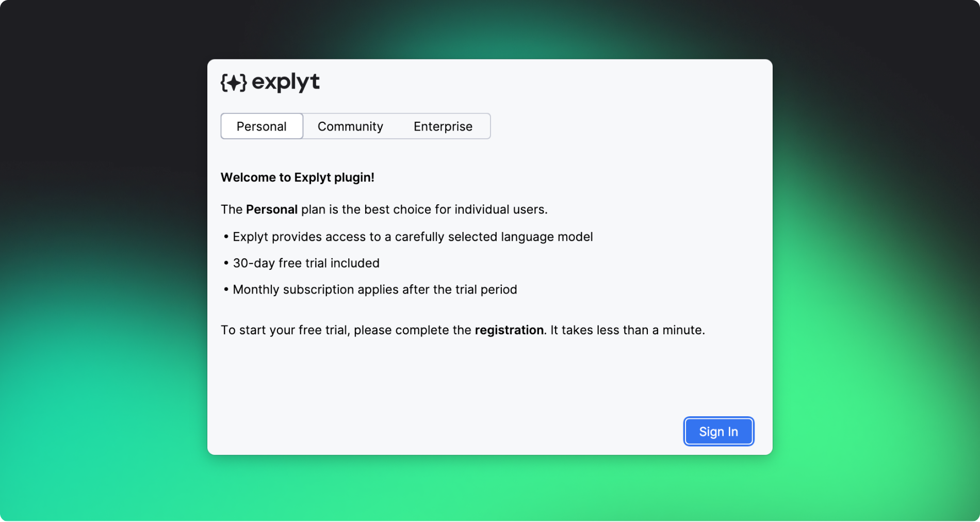Switch to the Community tab
The width and height of the screenshot is (980, 522).
tap(350, 126)
